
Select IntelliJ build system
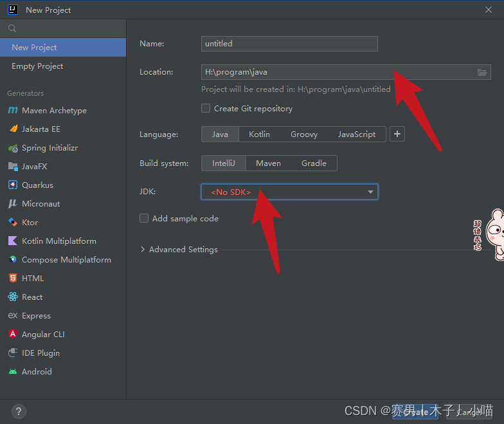(224, 163)
